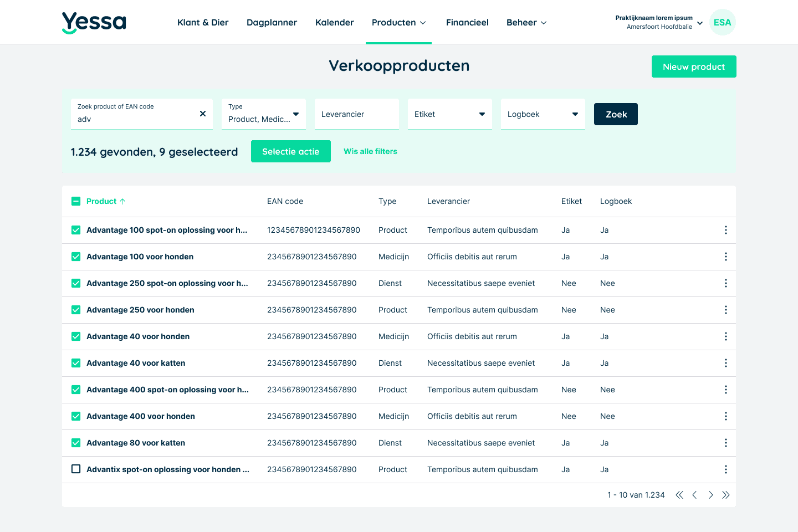
Task: Click the Nieuw product button
Action: 694,66
